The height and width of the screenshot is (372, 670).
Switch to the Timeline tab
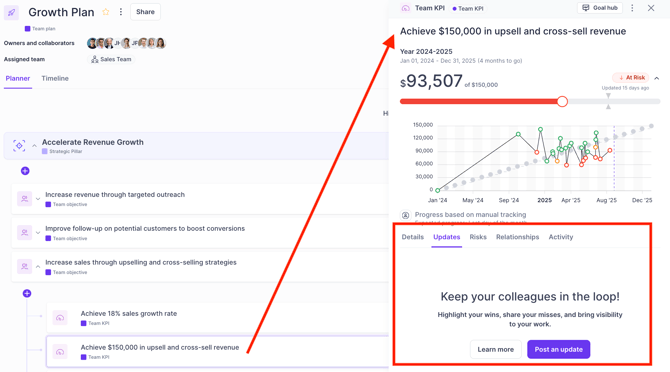(x=55, y=78)
